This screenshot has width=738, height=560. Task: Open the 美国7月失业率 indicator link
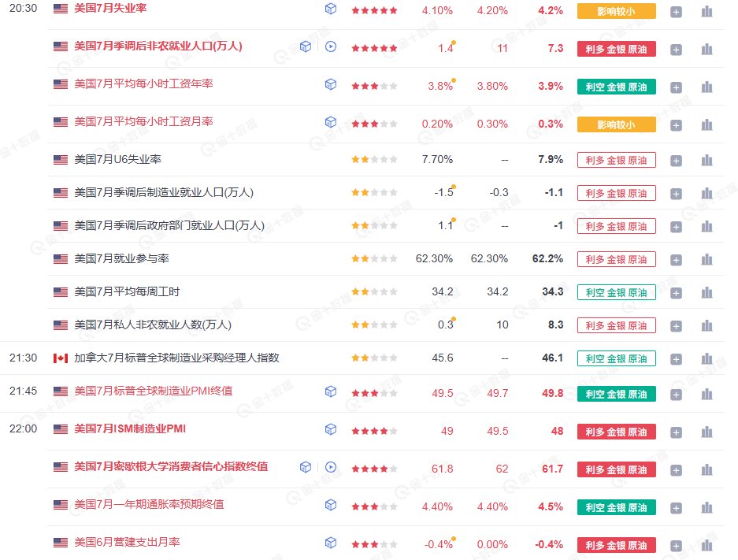pyautogui.click(x=110, y=9)
